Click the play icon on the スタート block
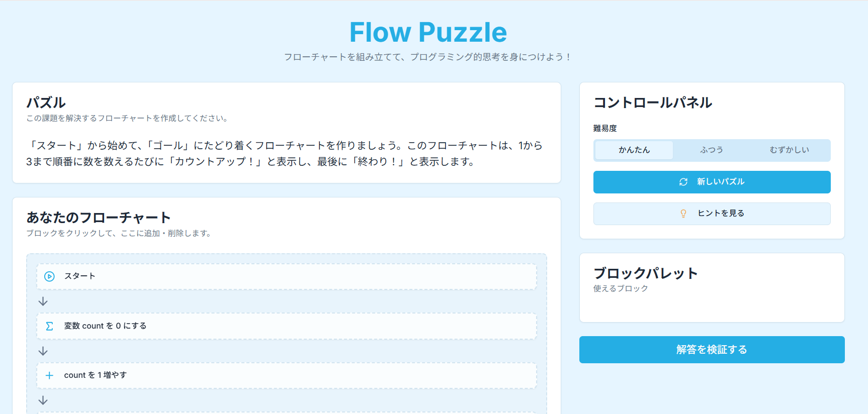Image resolution: width=868 pixels, height=414 pixels. pyautogui.click(x=49, y=276)
